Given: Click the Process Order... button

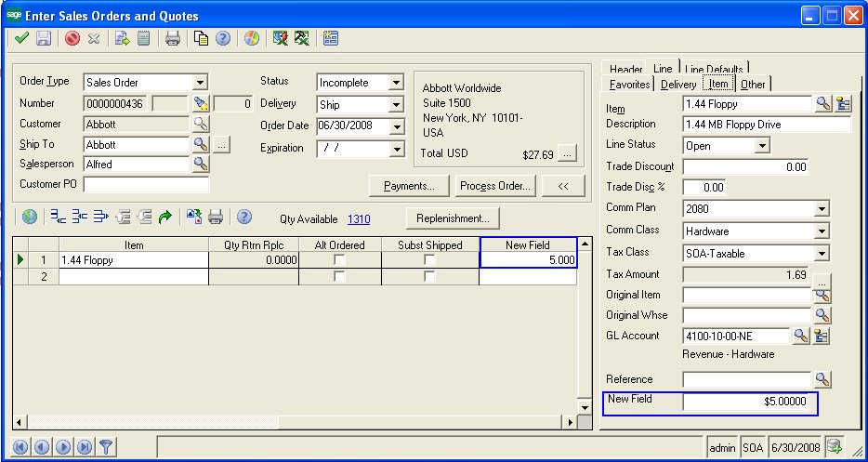Looking at the screenshot, I should [x=495, y=186].
